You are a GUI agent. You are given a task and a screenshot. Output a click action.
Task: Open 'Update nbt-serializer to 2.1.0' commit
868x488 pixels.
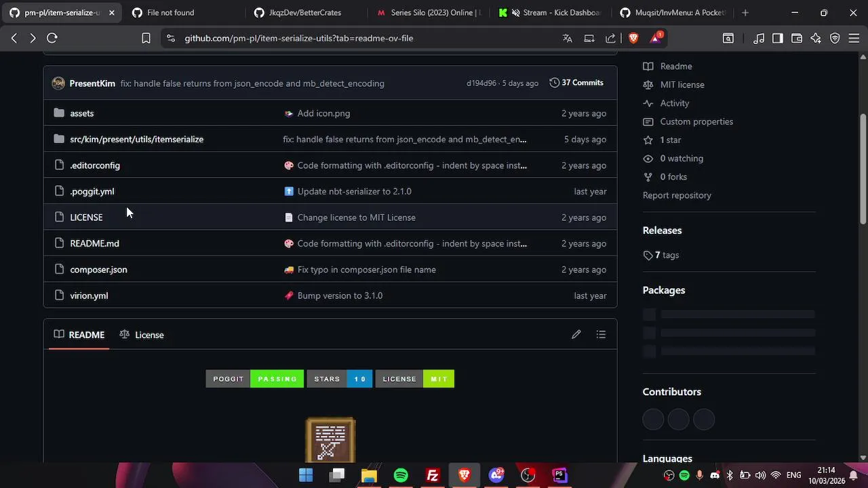354,191
